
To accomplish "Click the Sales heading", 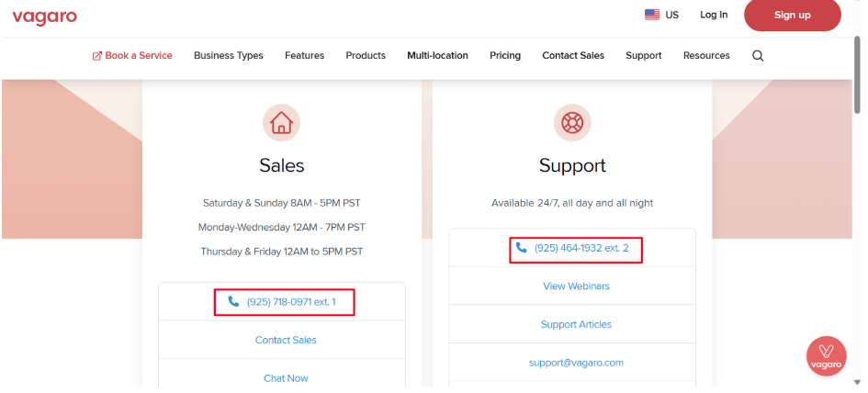I will (x=282, y=165).
